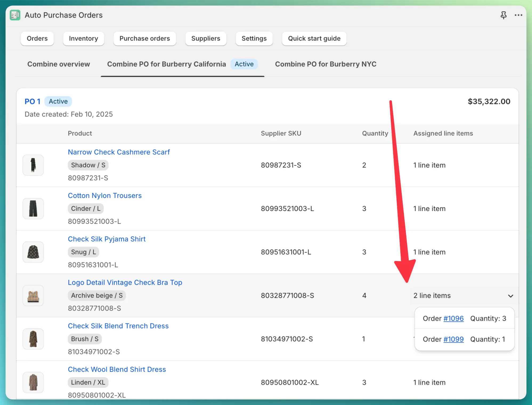
Task: Switch to Combine PO for Burberry NYC tab
Action: pos(326,64)
